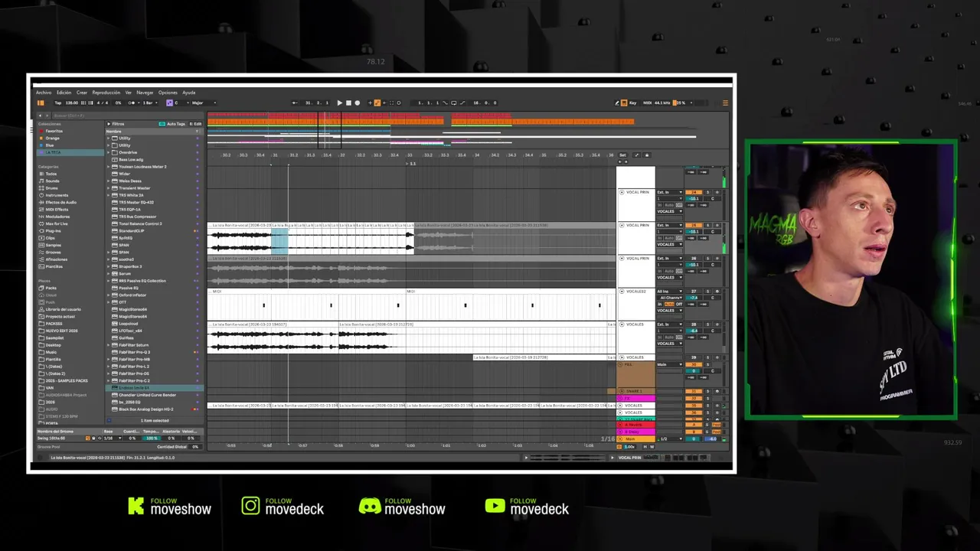Click the Cantidad Global 0% value
Screen dimensions: 980x551
coord(195,446)
